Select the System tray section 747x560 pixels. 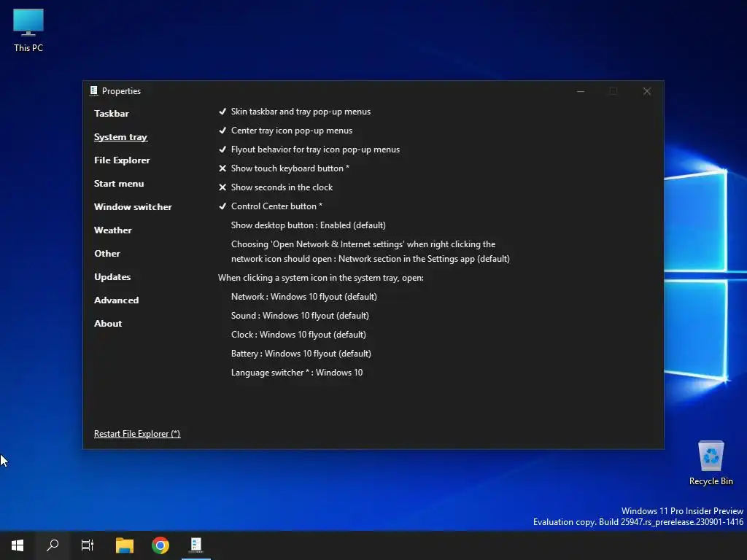coord(120,136)
